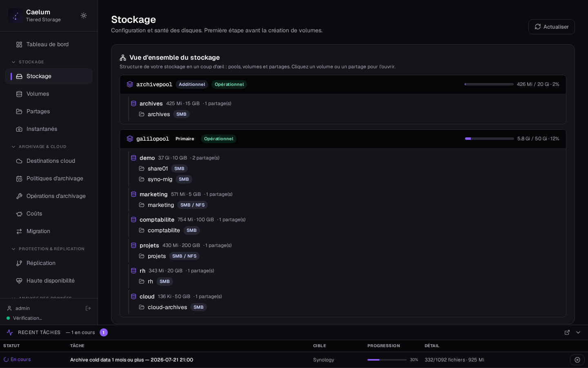Collapse the PROTECTION & RÉPLICATION section

coord(13,249)
